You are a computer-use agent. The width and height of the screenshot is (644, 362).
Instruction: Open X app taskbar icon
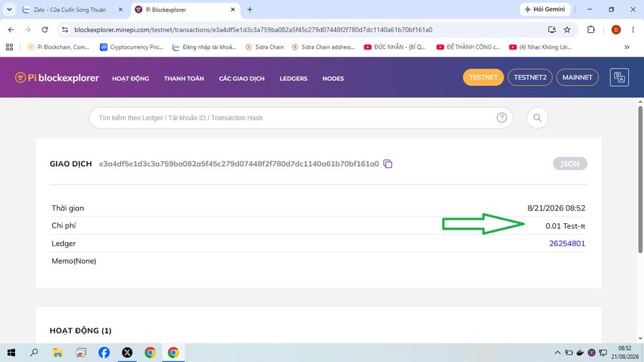(127, 353)
